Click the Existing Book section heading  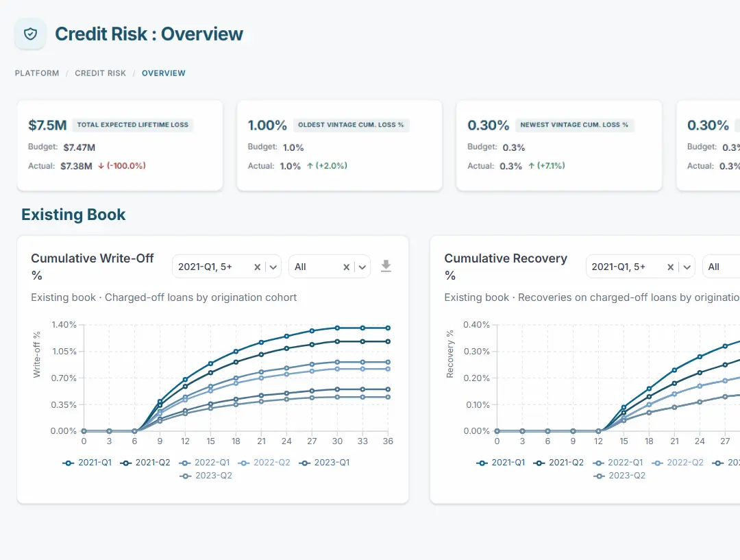click(73, 215)
